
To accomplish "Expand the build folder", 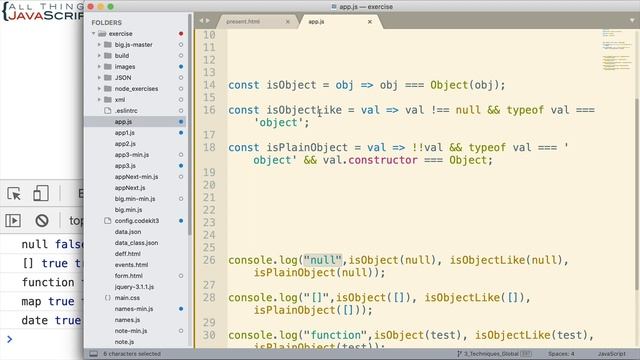I will (99, 56).
